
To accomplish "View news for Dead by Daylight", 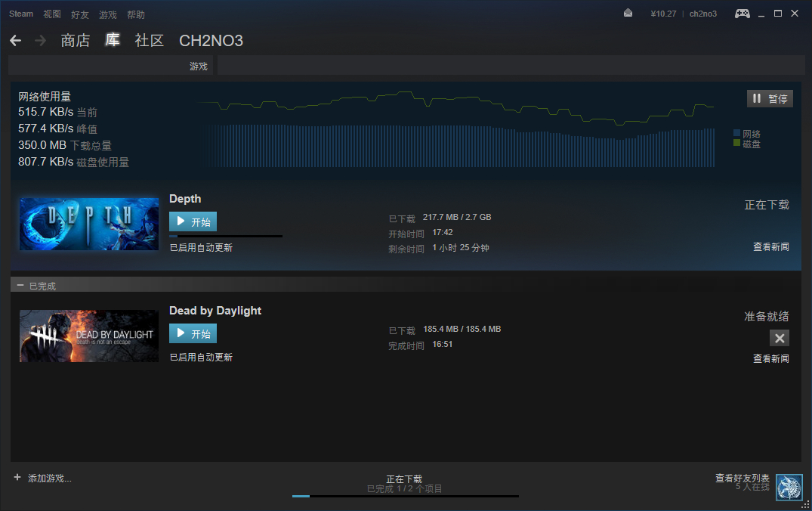I will 770,358.
